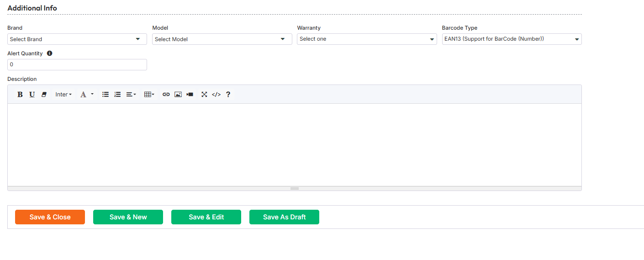This screenshot has width=644, height=260.
Task: Click the Save & Close button
Action: [x=50, y=217]
